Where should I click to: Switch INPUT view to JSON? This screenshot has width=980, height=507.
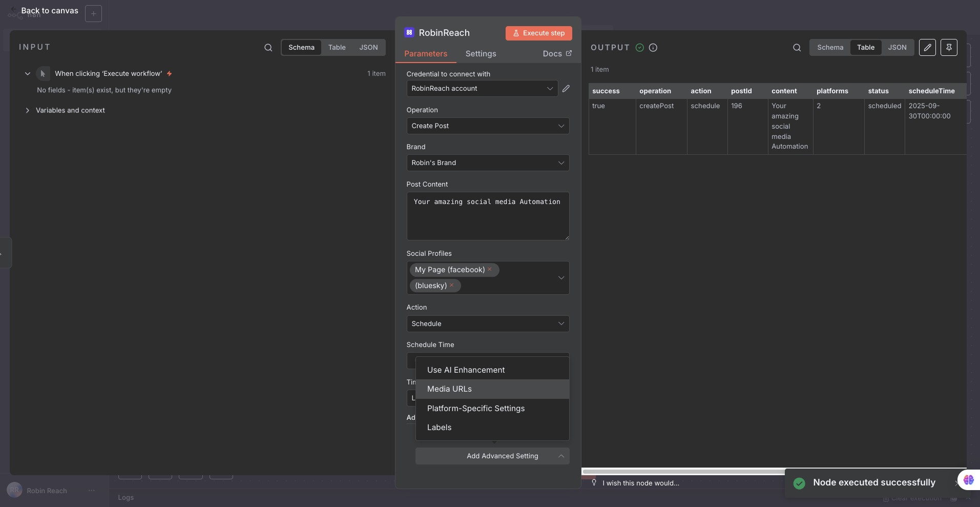tap(368, 48)
